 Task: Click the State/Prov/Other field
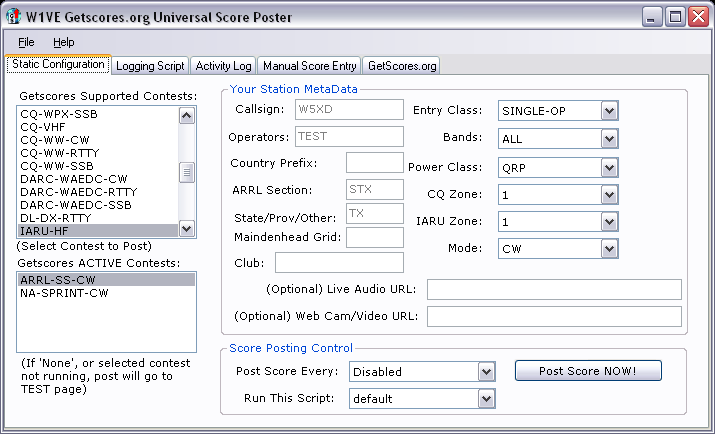(375, 213)
